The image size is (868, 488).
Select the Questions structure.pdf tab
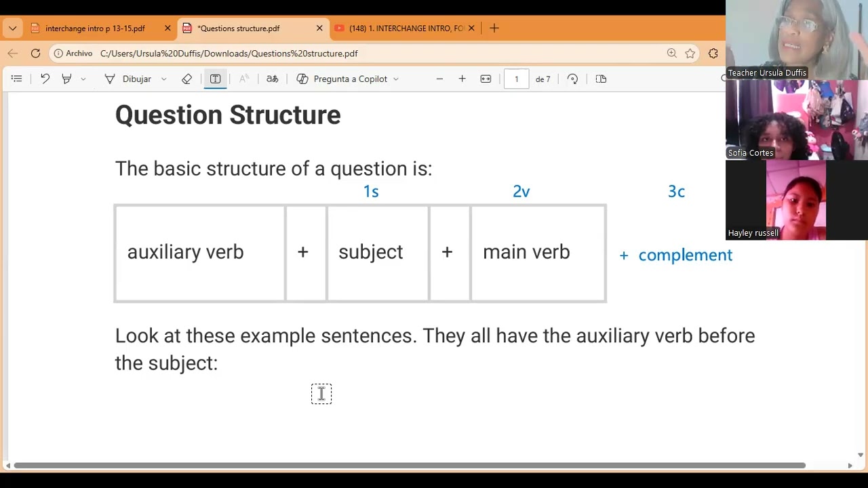click(239, 28)
